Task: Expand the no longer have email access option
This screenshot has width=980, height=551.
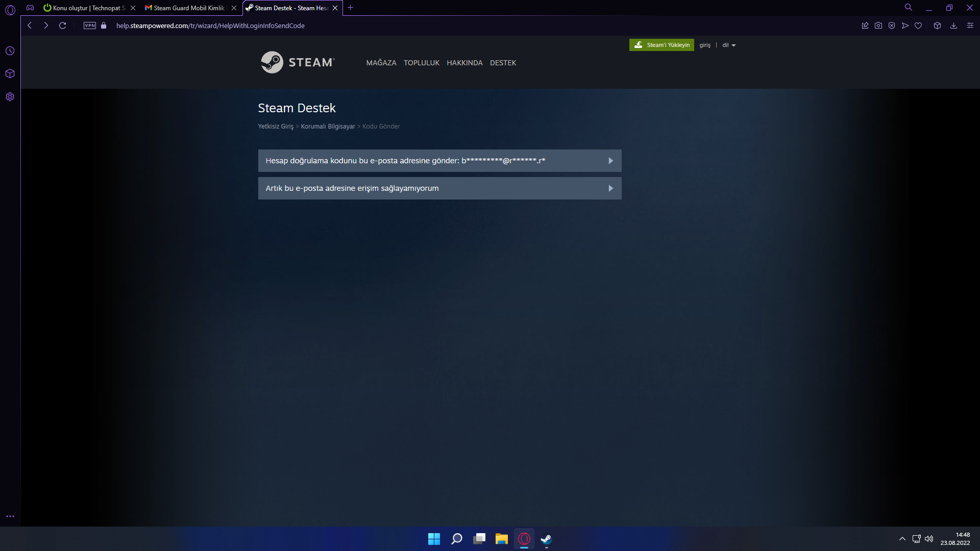Action: (439, 188)
